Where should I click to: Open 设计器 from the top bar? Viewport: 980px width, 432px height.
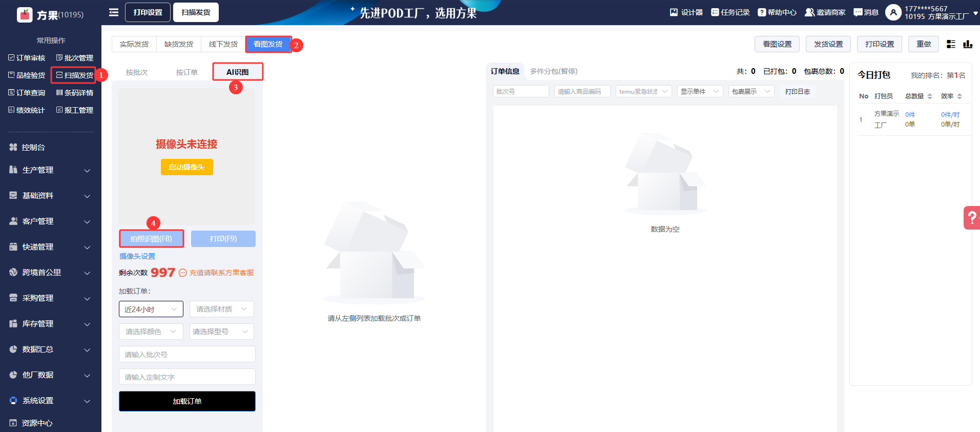point(686,12)
